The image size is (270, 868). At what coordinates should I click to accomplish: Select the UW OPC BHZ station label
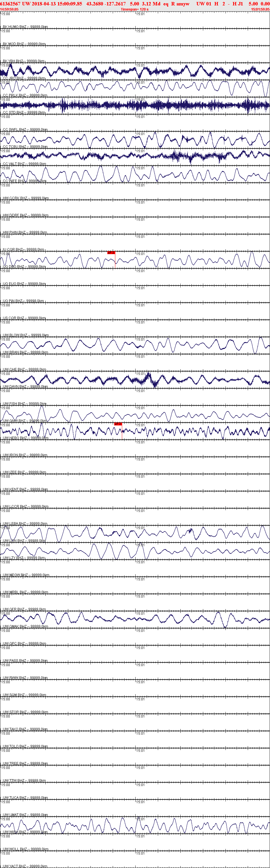25,644
